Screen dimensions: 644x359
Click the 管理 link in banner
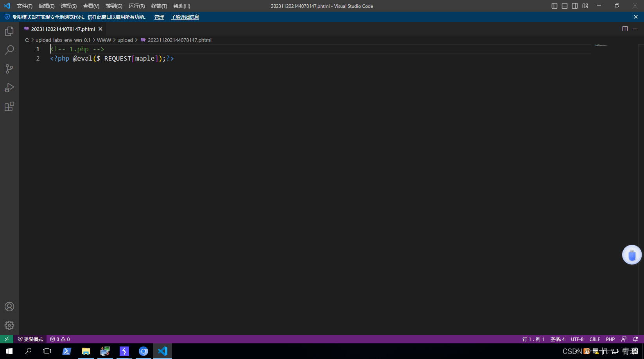click(x=159, y=17)
